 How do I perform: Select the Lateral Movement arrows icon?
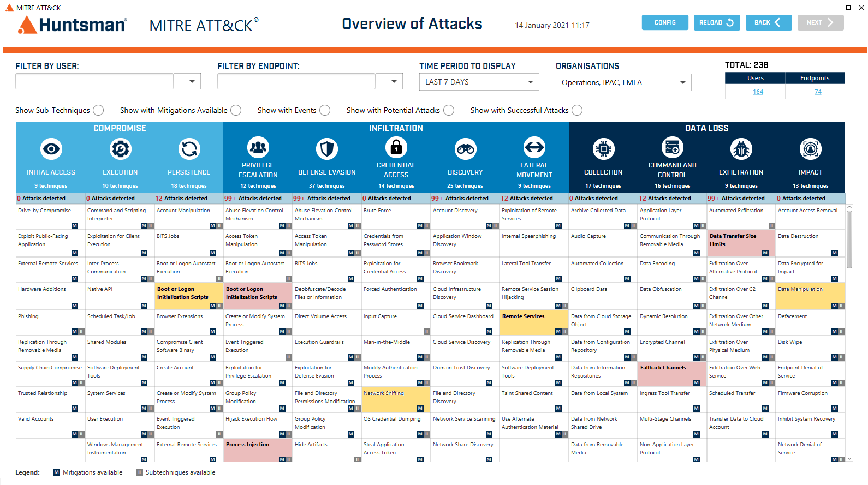tap(534, 147)
